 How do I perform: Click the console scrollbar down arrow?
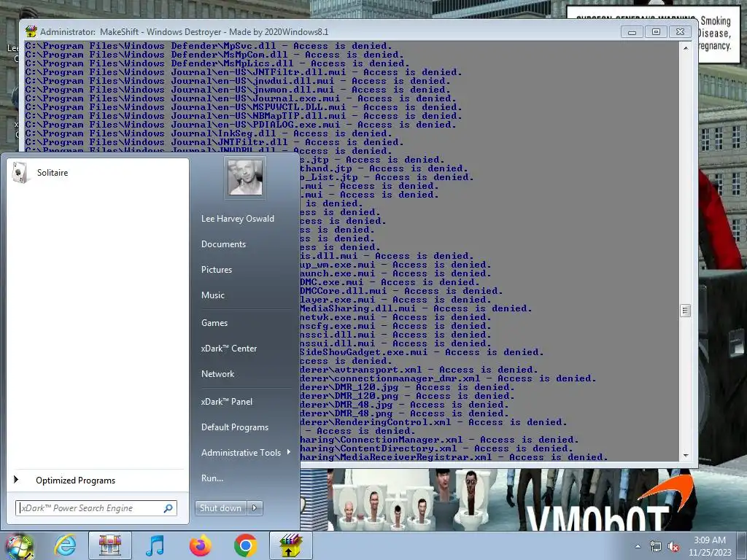tap(686, 456)
